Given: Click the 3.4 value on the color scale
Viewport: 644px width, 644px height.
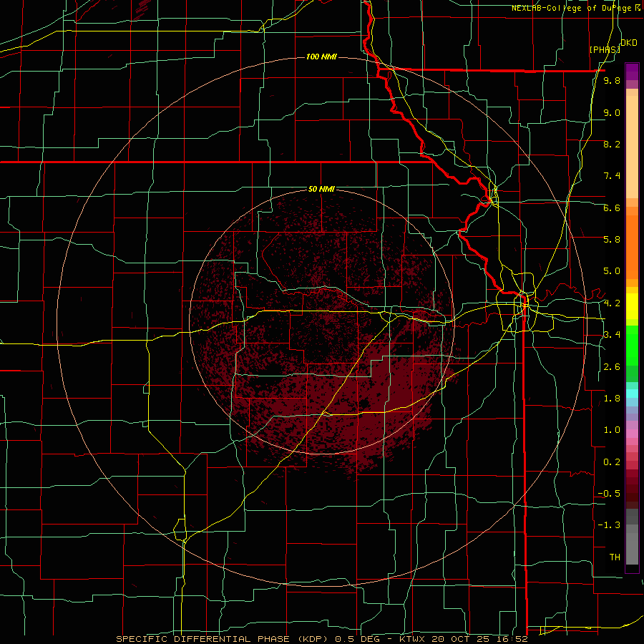Looking at the screenshot, I should (612, 335).
